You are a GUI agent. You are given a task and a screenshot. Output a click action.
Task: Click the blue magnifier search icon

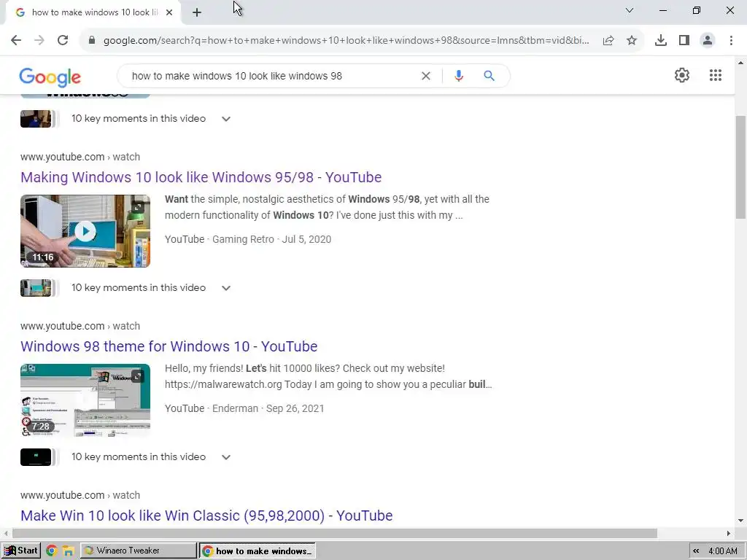(489, 76)
